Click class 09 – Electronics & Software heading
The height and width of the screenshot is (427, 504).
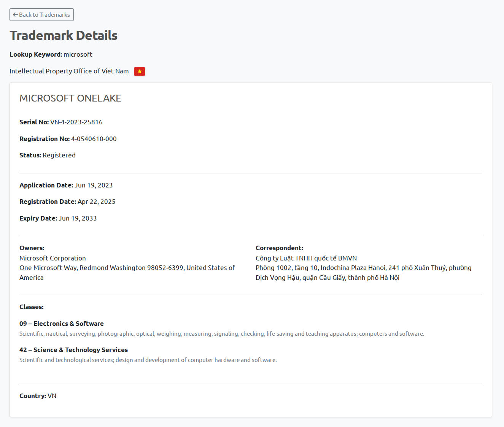coord(62,324)
